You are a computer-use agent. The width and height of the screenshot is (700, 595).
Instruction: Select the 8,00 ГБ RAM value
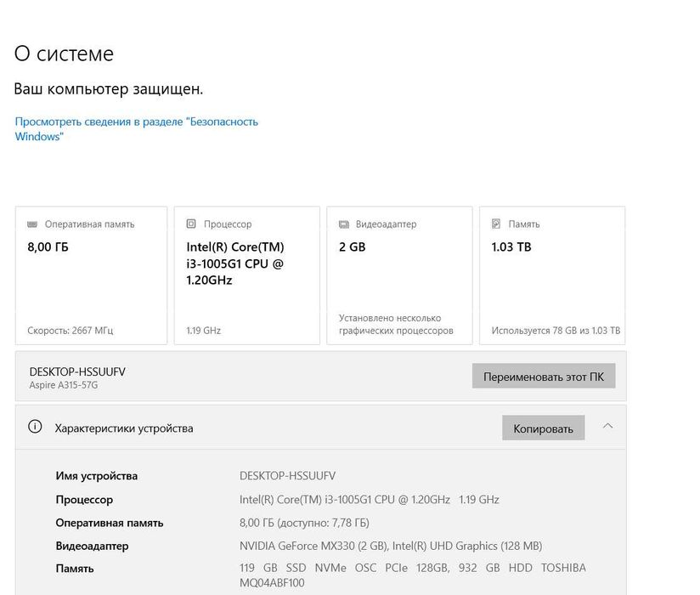(x=48, y=247)
